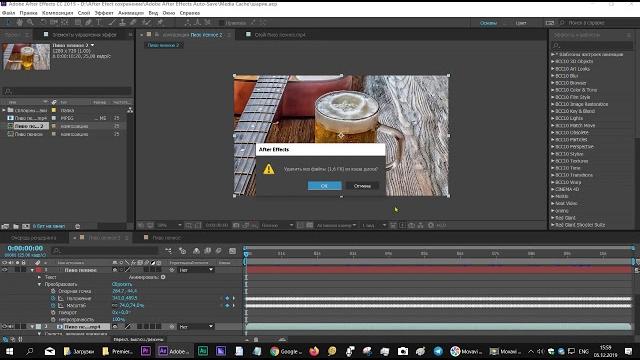Select the Type (T) tool

pos(98,23)
